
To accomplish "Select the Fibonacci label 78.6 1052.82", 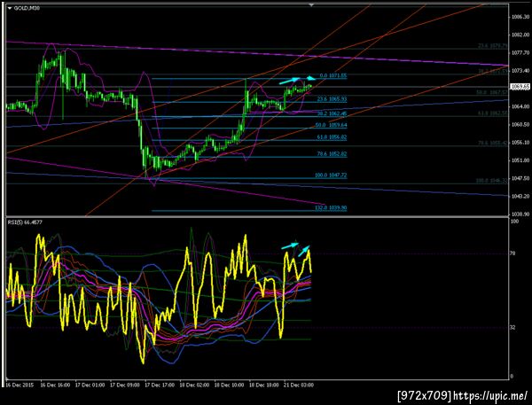I will (332, 154).
